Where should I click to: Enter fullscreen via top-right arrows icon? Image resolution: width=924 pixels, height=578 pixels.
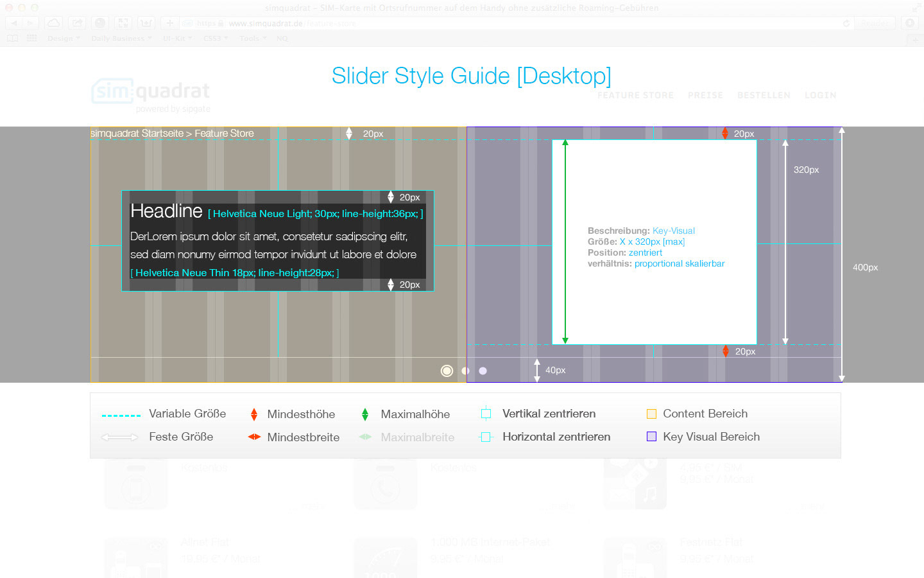pos(916,8)
